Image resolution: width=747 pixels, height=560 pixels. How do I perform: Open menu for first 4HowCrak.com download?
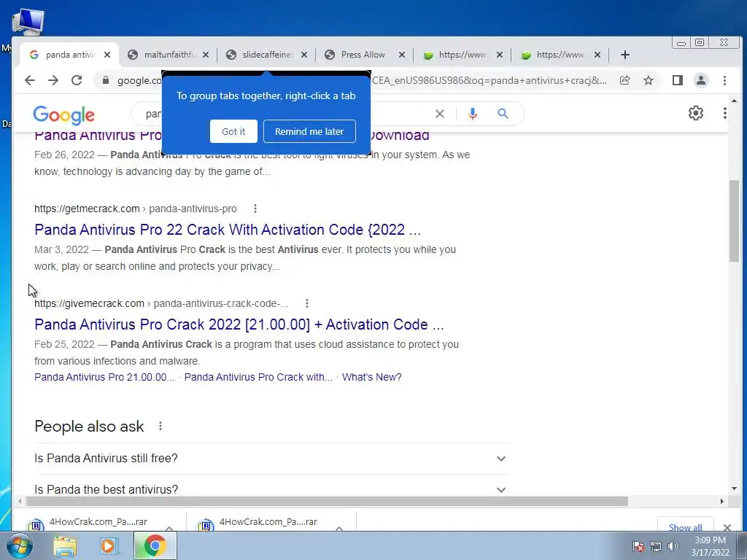click(169, 528)
